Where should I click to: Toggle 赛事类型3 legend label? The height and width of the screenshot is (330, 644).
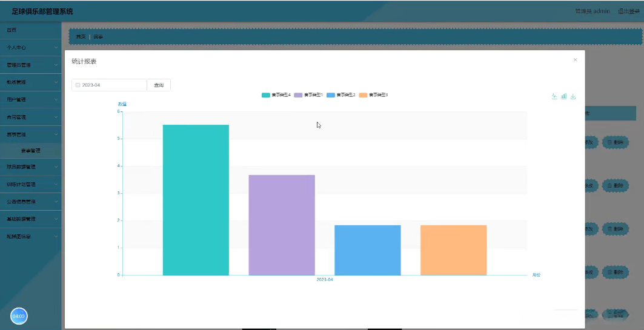pyautogui.click(x=378, y=95)
